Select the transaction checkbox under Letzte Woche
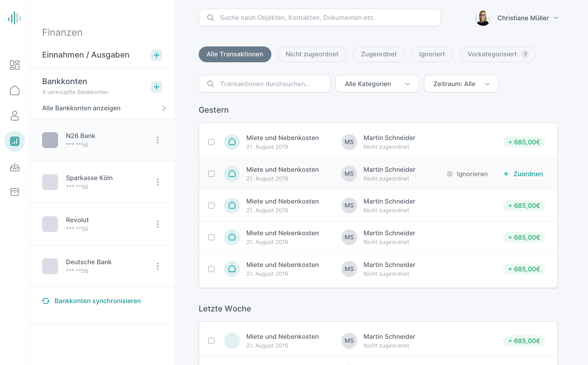Image resolution: width=588 pixels, height=365 pixels. coord(211,341)
